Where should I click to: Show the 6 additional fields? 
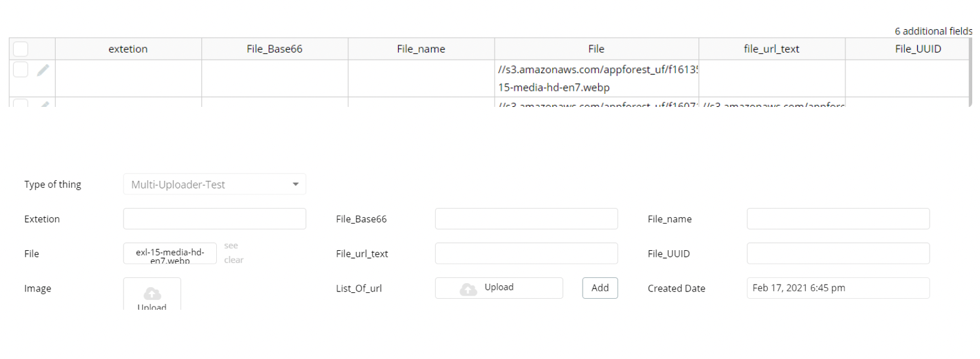[x=933, y=31]
